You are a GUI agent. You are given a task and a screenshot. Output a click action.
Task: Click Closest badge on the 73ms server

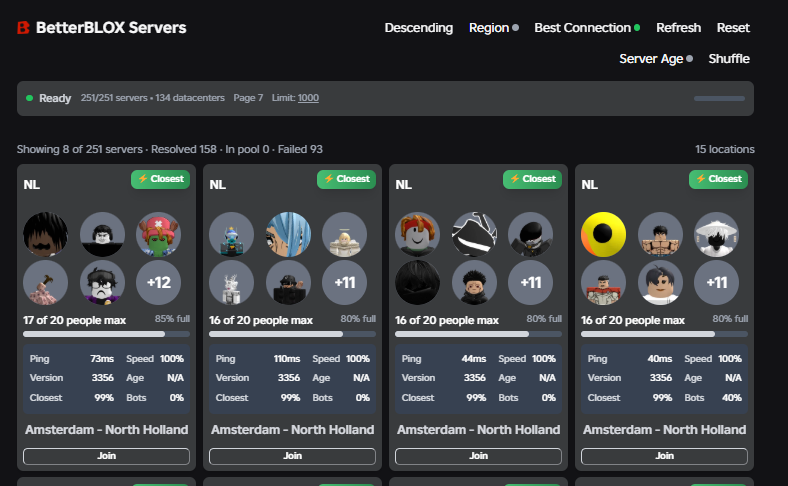click(x=160, y=179)
